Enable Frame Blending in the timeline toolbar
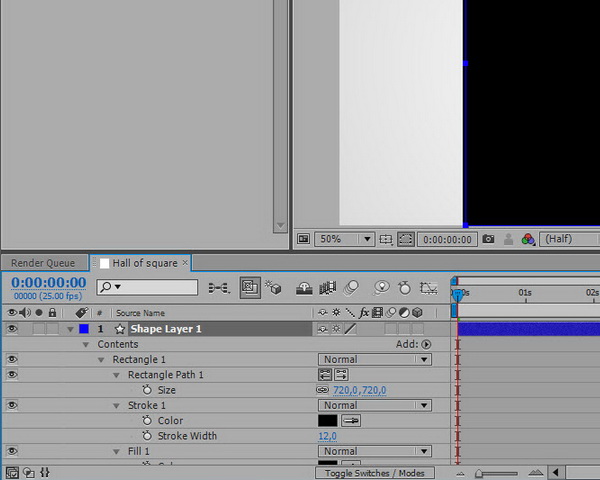The image size is (600, 480). pyautogui.click(x=328, y=288)
